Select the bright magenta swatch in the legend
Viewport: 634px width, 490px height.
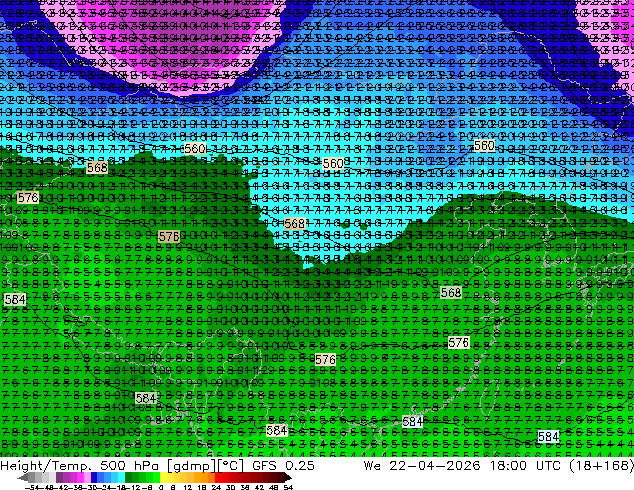80,477
